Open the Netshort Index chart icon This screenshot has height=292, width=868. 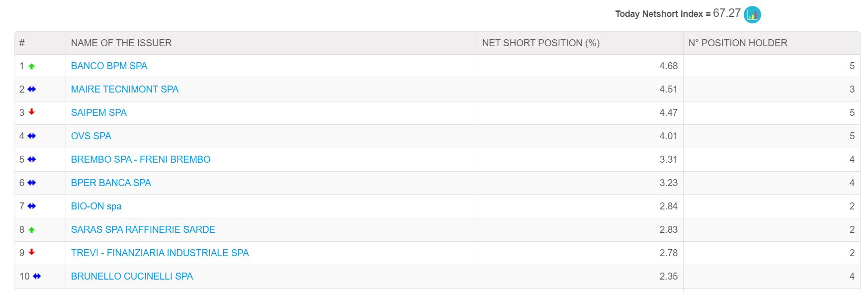[752, 14]
